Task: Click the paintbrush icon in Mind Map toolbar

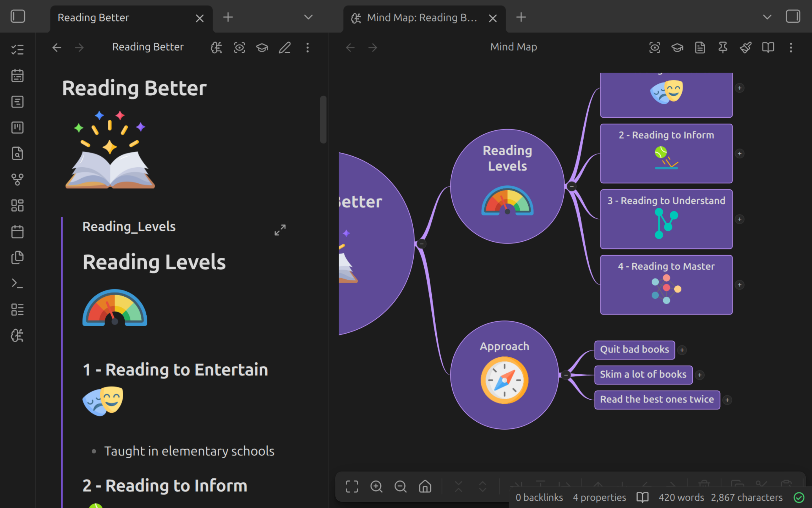Action: pyautogui.click(x=745, y=48)
